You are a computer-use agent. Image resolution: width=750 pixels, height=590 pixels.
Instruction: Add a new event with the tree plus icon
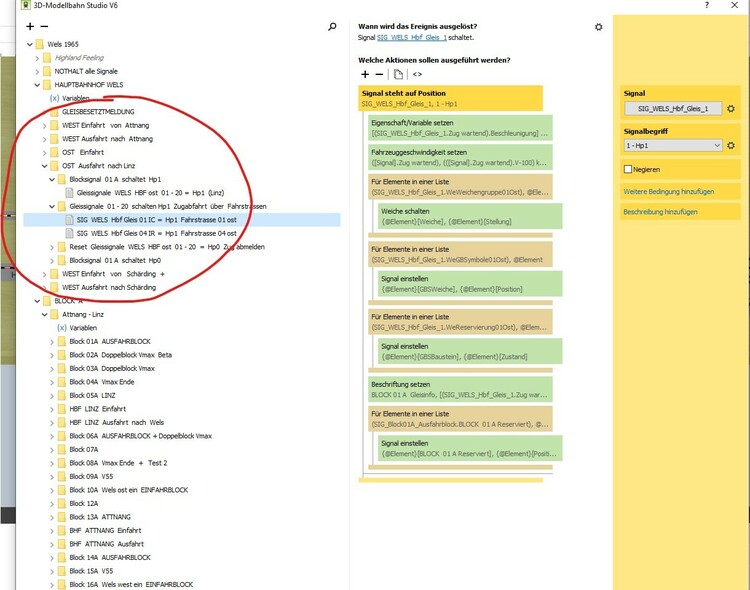pyautogui.click(x=30, y=26)
